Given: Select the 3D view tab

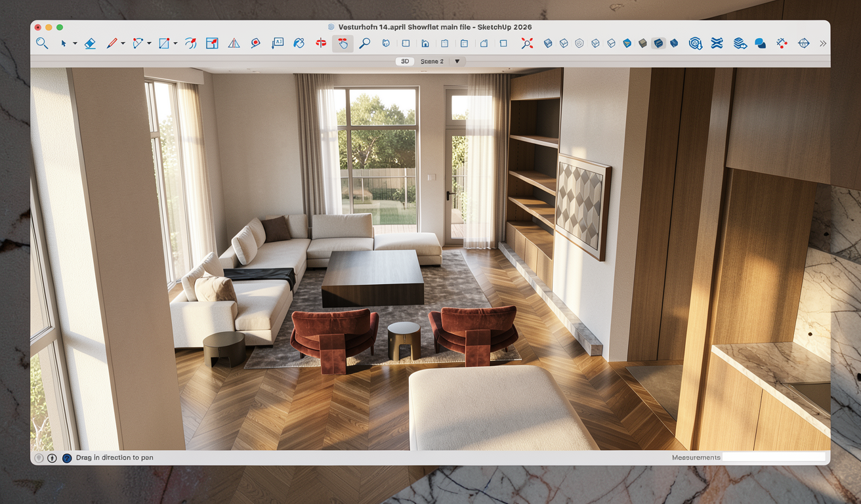Looking at the screenshot, I should [405, 61].
